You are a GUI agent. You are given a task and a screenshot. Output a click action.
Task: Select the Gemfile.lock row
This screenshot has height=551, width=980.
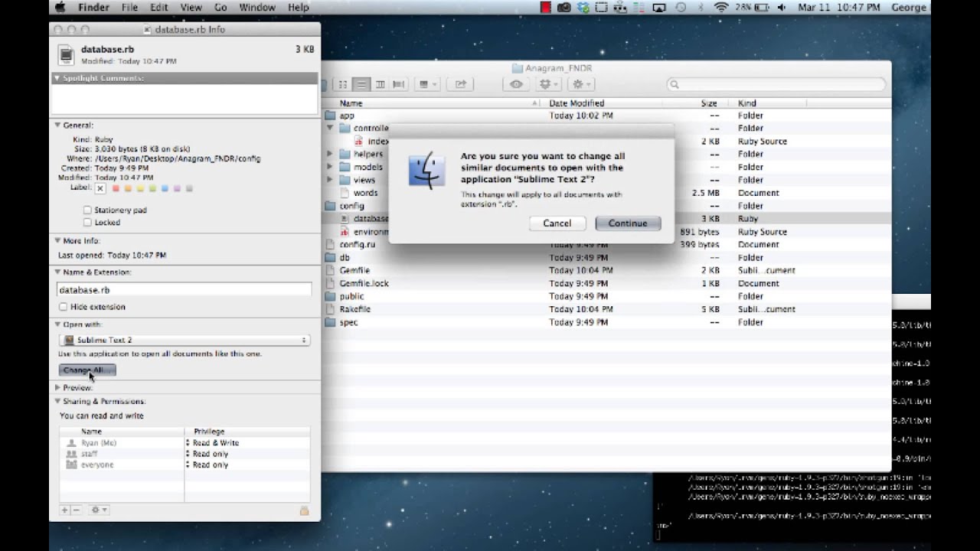pos(606,283)
